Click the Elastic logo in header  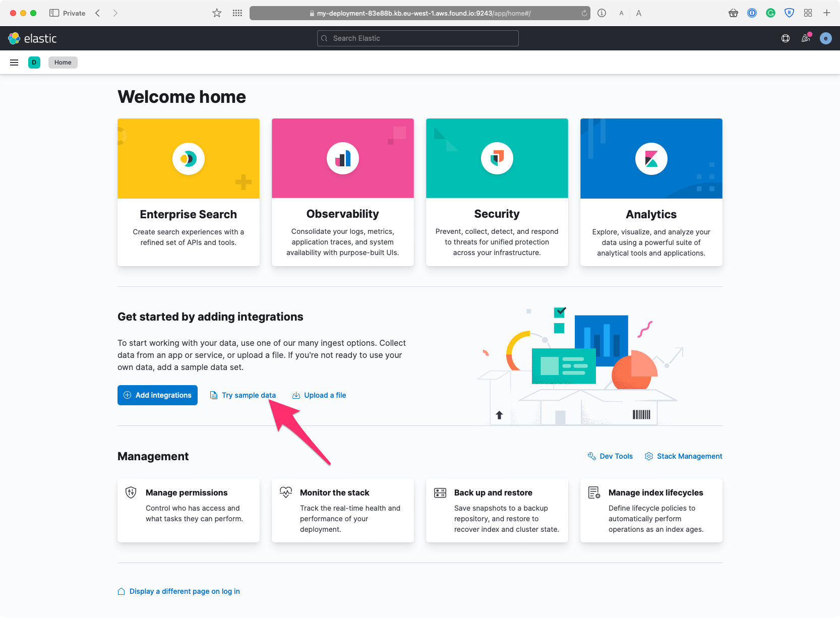click(x=32, y=38)
